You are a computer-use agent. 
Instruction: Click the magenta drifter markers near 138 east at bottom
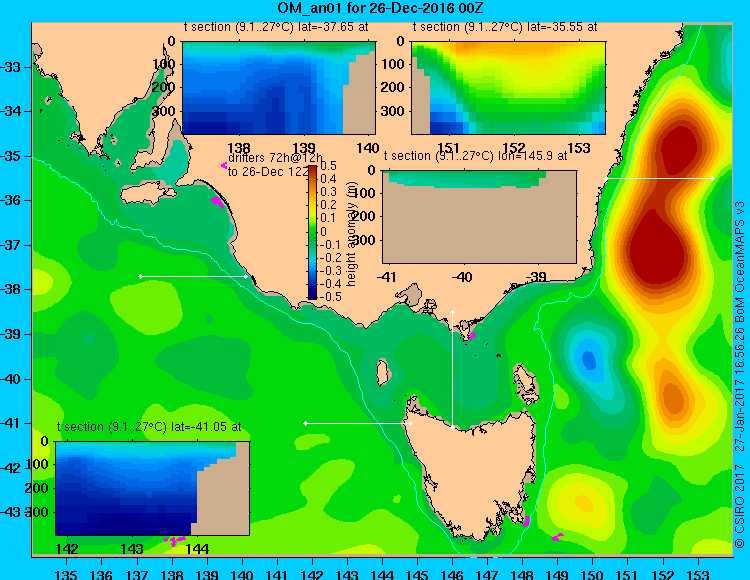tap(175, 540)
